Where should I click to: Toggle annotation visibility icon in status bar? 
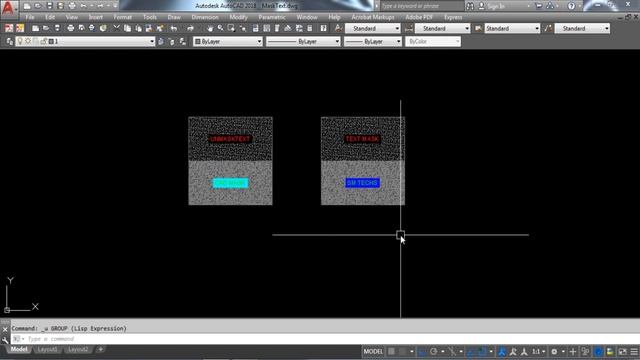tap(502, 351)
